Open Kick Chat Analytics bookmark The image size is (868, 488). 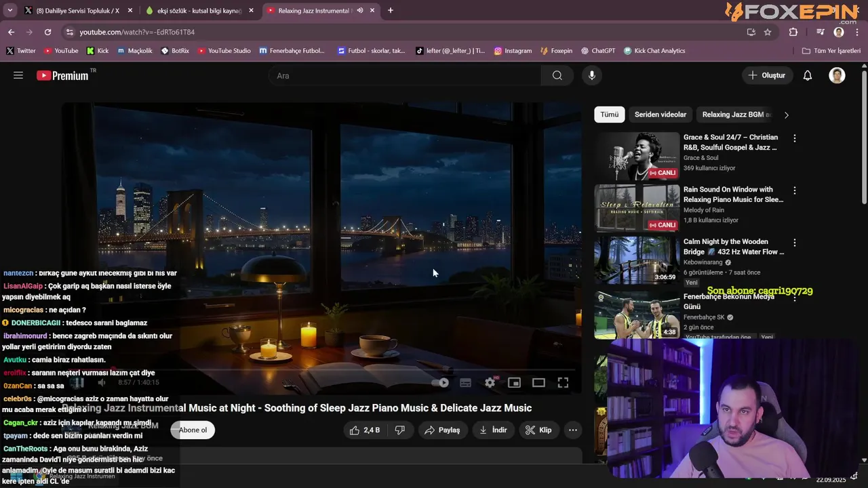654,51
